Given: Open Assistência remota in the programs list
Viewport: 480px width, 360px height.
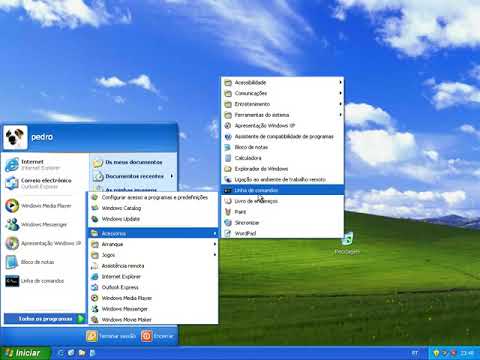Looking at the screenshot, I should coord(153,266).
